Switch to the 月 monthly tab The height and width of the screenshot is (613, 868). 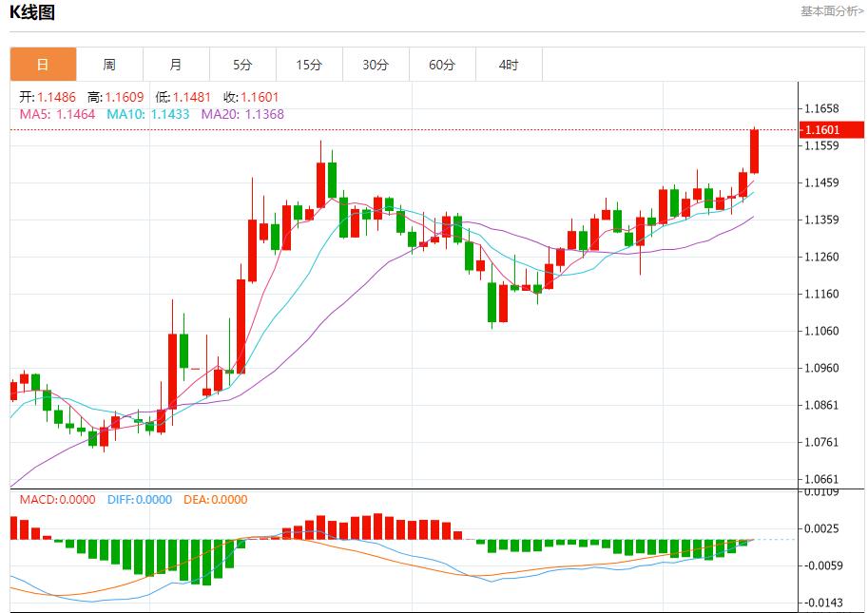[176, 65]
